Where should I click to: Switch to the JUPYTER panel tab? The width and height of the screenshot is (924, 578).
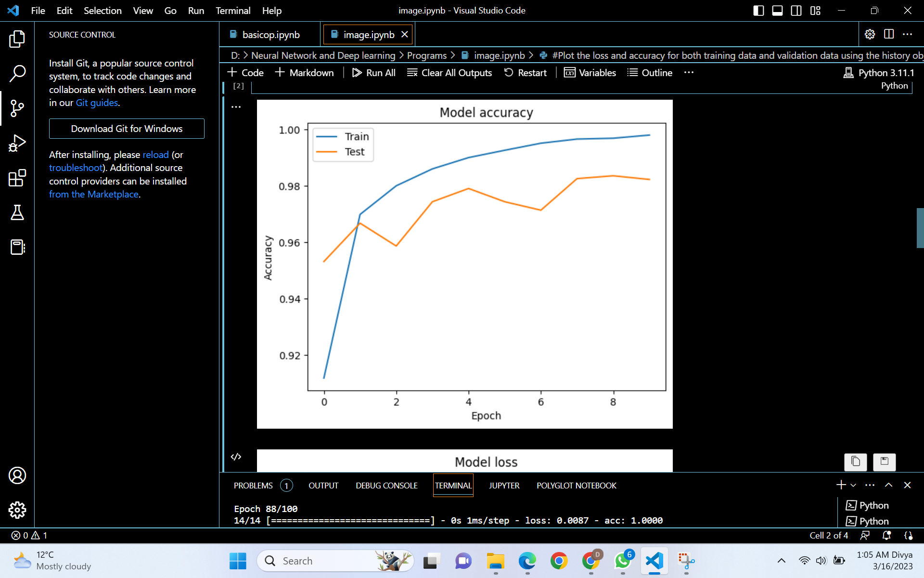pos(504,486)
